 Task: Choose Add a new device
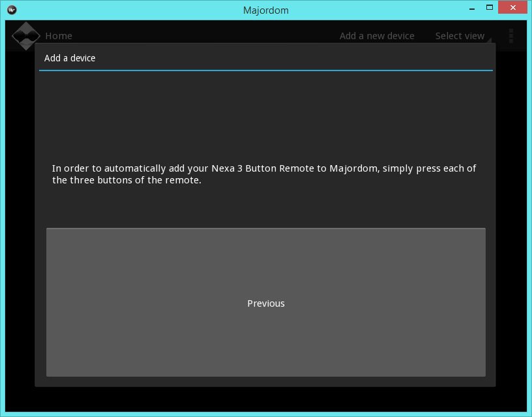[377, 36]
